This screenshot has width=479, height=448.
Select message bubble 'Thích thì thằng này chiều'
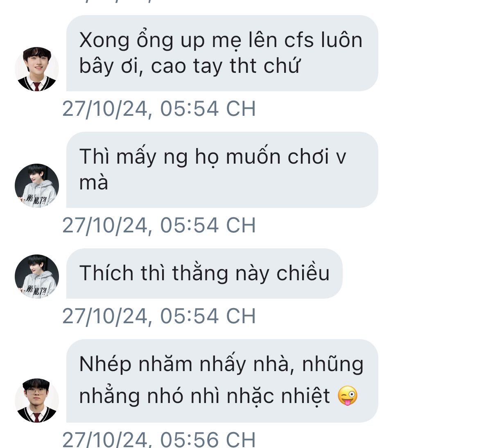204,273
